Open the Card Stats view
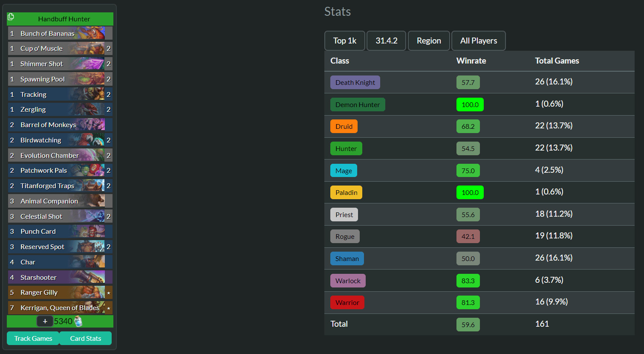This screenshot has height=354, width=644. click(85, 338)
